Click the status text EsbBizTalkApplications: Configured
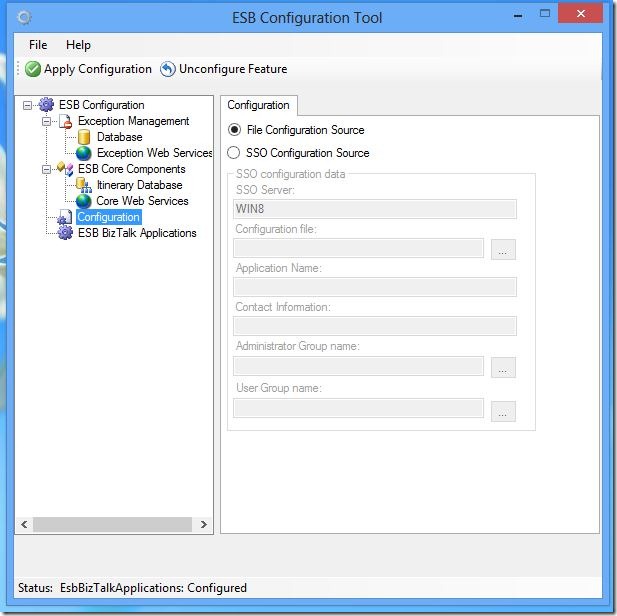This screenshot has height=616, width=617. tap(153, 588)
